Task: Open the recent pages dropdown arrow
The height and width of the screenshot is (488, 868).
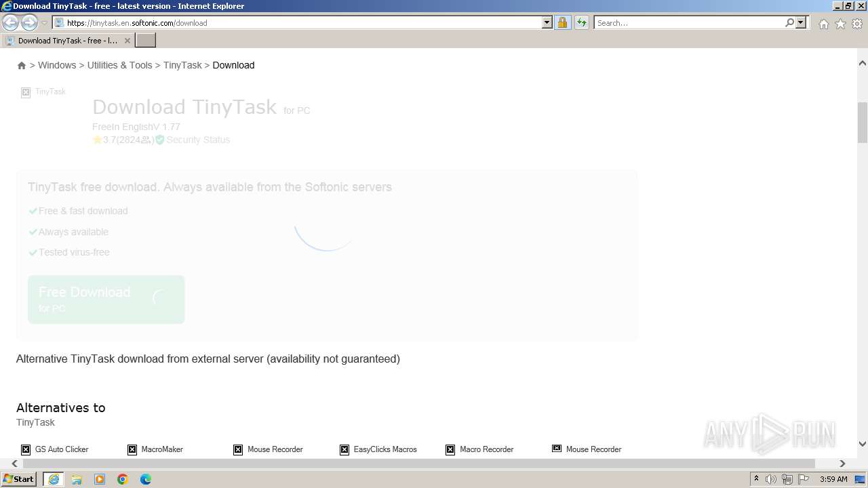Action: point(44,23)
